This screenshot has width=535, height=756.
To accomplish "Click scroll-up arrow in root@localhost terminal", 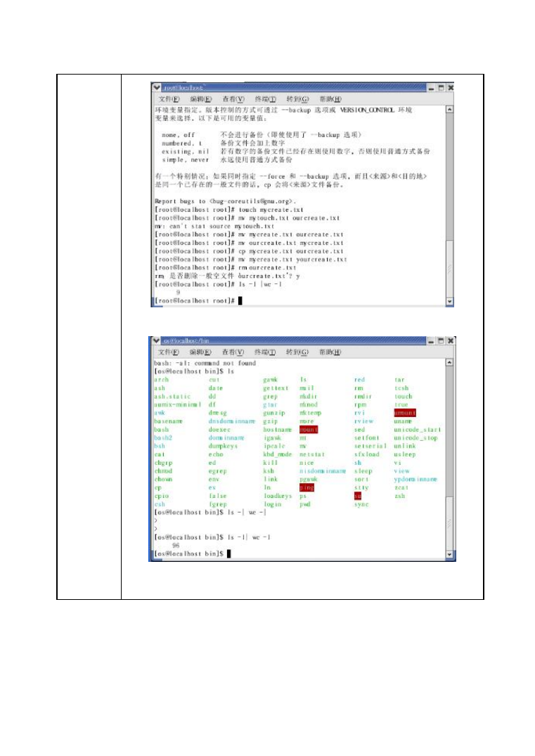I will click(x=449, y=110).
